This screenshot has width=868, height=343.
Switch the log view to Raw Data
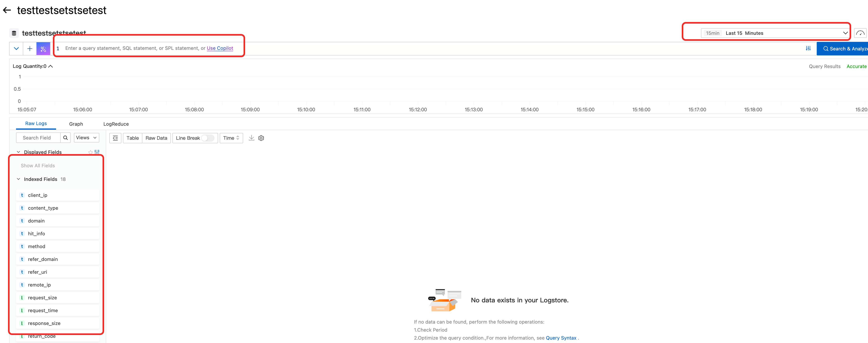[156, 138]
